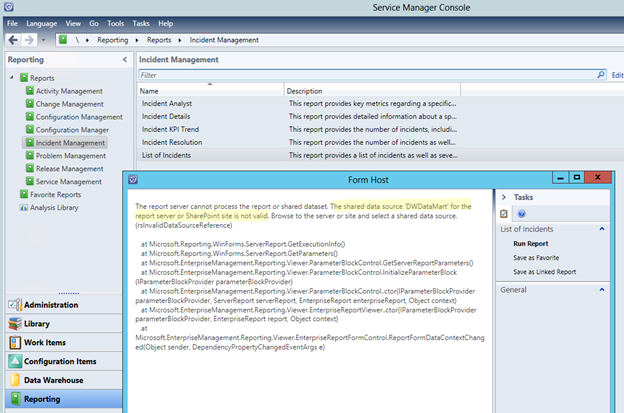Select Problem Management in the reports tree
This screenshot has height=413, width=624.
point(70,155)
